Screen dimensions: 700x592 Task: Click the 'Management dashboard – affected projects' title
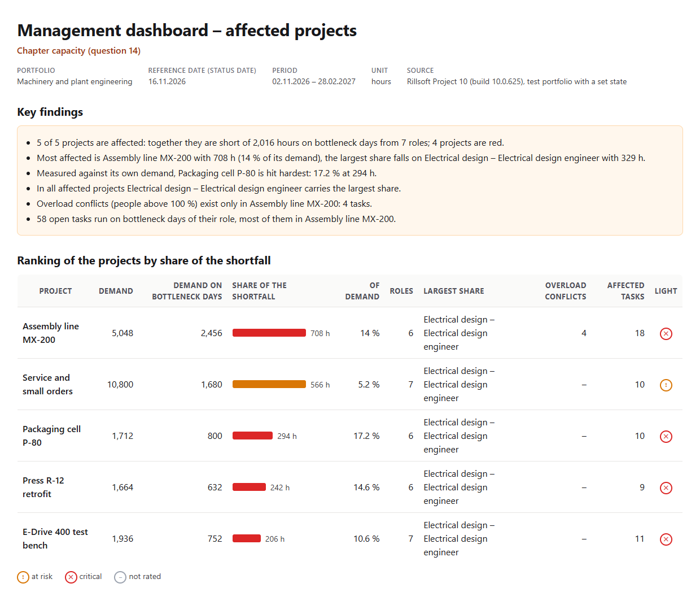point(187,31)
